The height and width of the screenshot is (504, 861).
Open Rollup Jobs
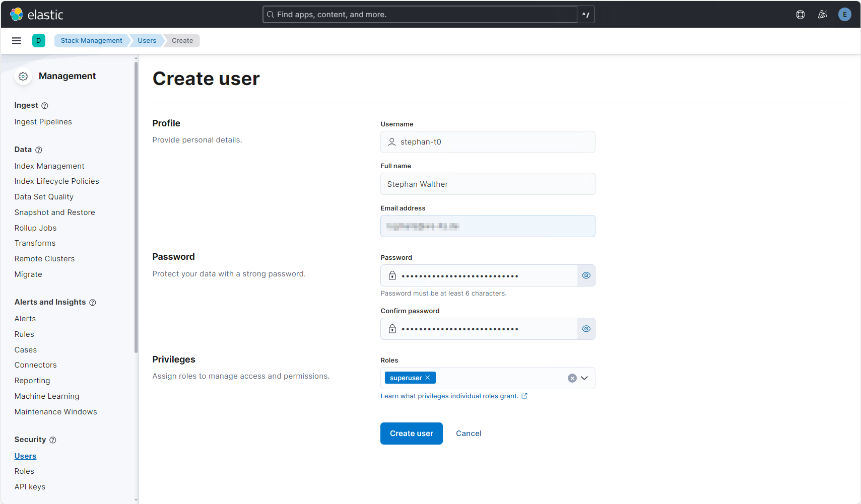pos(36,228)
